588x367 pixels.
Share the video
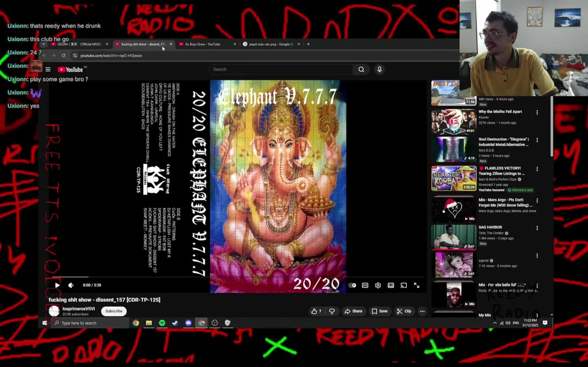point(353,311)
